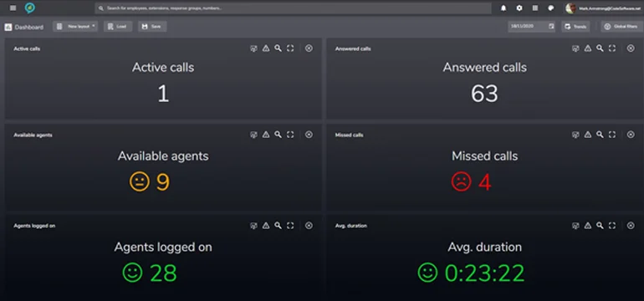Click the filter icon on Available agents widget
644x301 pixels.
tap(253, 135)
